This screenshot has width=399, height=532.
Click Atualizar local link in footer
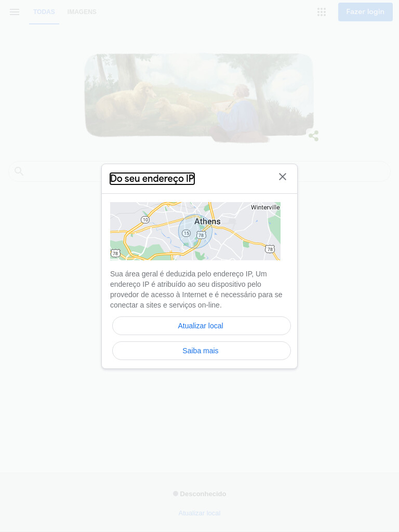[x=199, y=513]
